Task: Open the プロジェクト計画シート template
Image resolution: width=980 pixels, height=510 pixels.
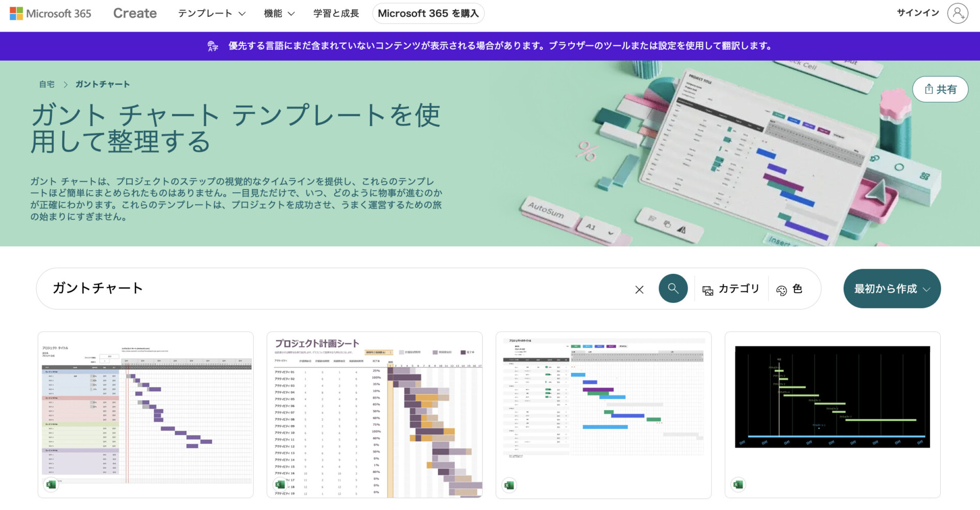Action: pos(375,415)
